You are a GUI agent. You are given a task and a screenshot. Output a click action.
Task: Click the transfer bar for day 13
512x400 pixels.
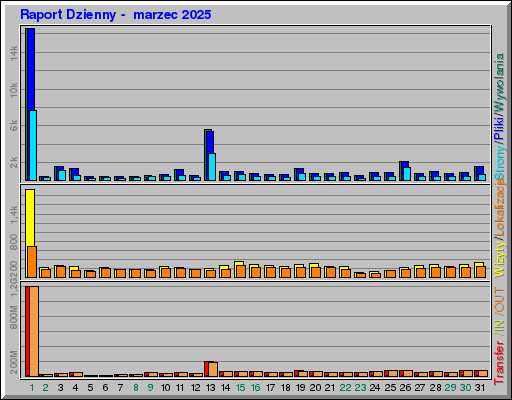pyautogui.click(x=213, y=369)
